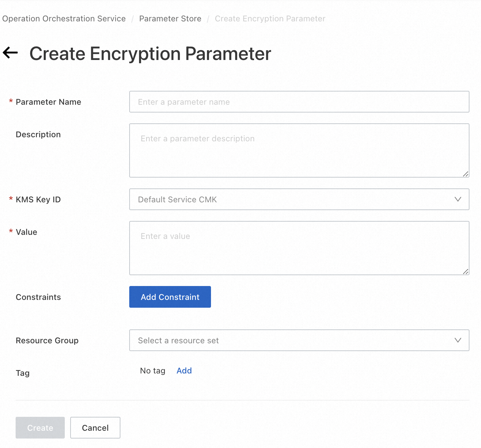Click inside the parameter description box
Screen dimensions: 481x448
coord(299,149)
